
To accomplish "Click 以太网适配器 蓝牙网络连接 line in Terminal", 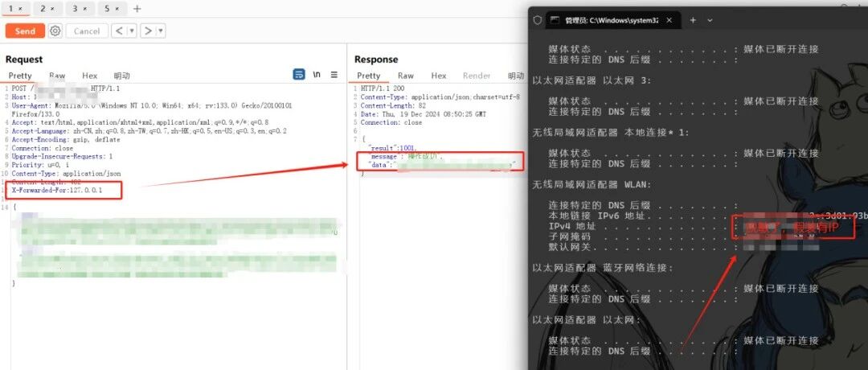I will tap(602, 268).
